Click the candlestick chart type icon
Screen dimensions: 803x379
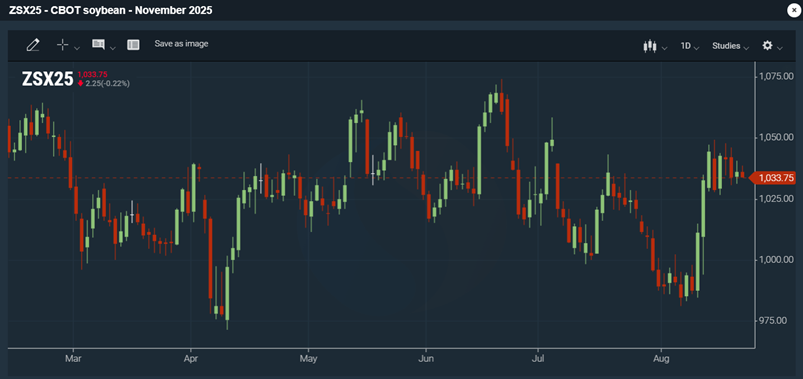point(650,46)
